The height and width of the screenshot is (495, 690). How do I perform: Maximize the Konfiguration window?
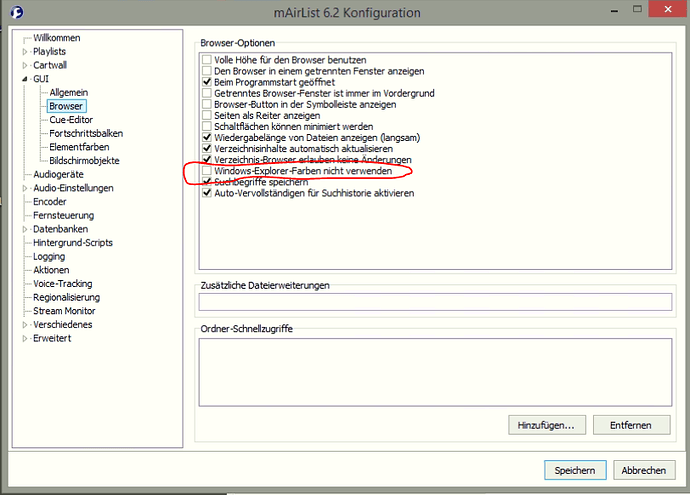pos(637,9)
